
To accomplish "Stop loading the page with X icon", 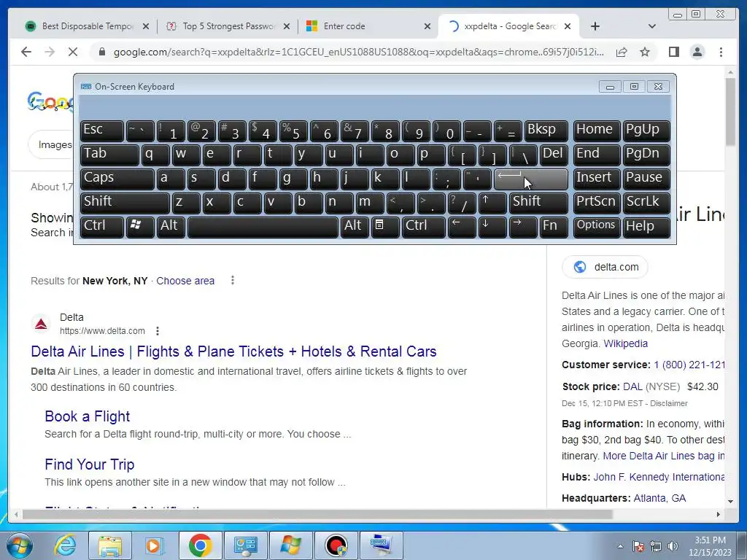I will 73,52.
